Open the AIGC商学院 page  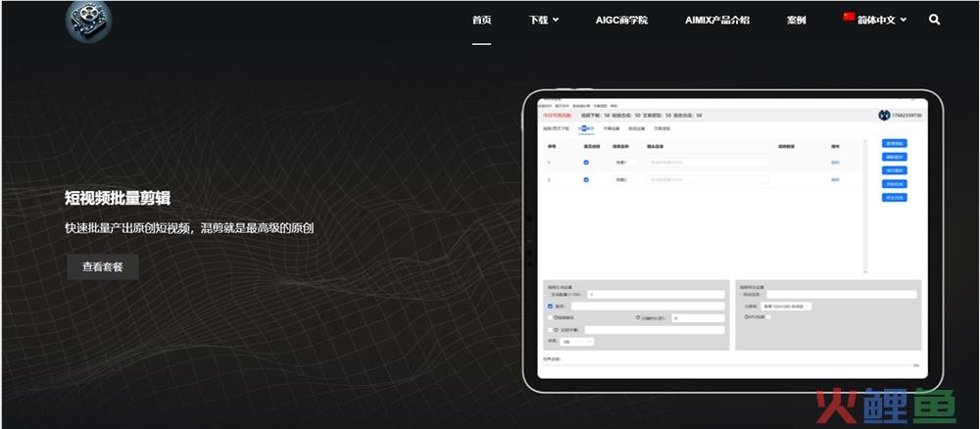pyautogui.click(x=621, y=20)
